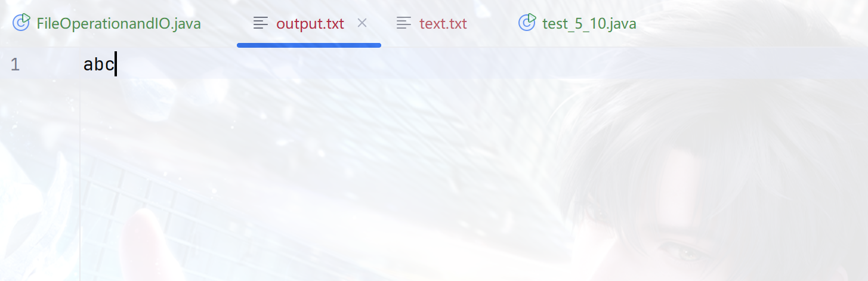The width and height of the screenshot is (868, 281).
Task: Click the letter c before the caret
Action: point(109,66)
